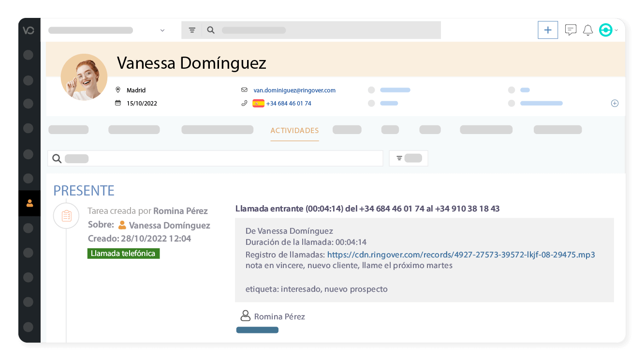The width and height of the screenshot is (644, 361).
Task: Open the activities filter dropdown
Action: click(408, 158)
